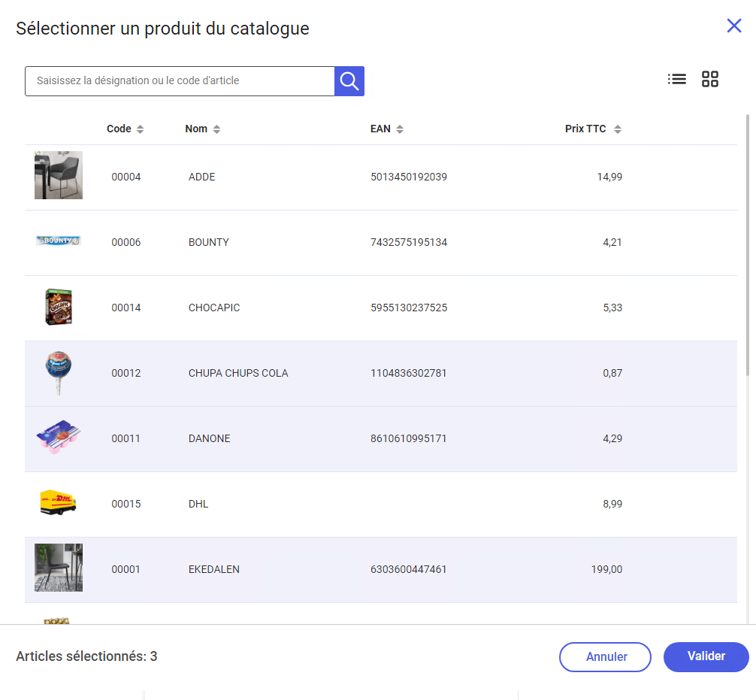Sort by EAN column arrows

(400, 129)
